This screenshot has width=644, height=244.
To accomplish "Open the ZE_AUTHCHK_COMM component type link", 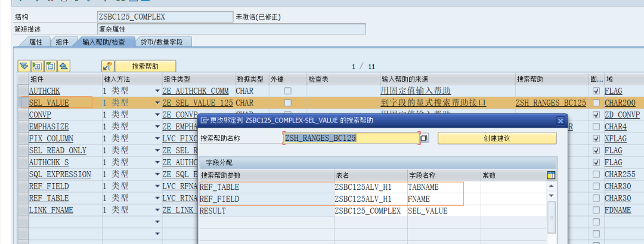I will click(196, 91).
